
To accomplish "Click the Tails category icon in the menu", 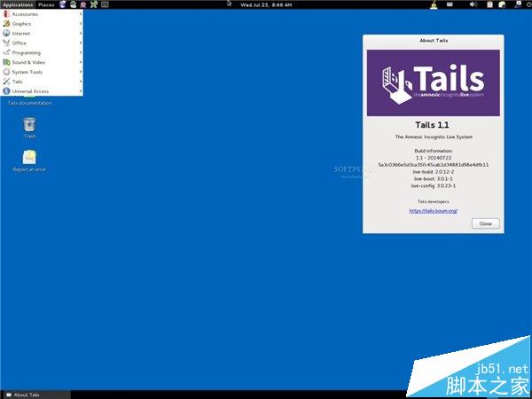I will point(6,82).
